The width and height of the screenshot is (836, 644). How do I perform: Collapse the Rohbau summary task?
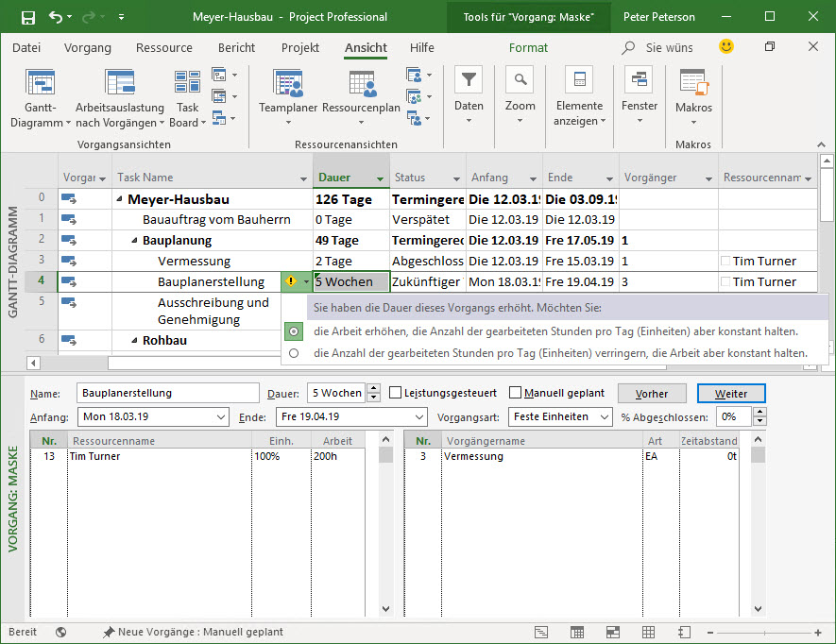(x=134, y=340)
